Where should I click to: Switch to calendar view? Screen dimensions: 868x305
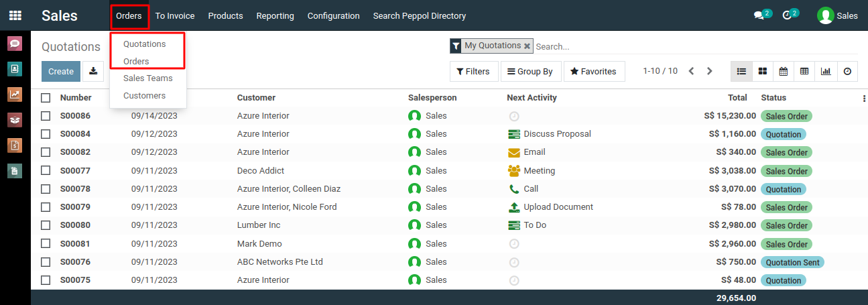783,71
